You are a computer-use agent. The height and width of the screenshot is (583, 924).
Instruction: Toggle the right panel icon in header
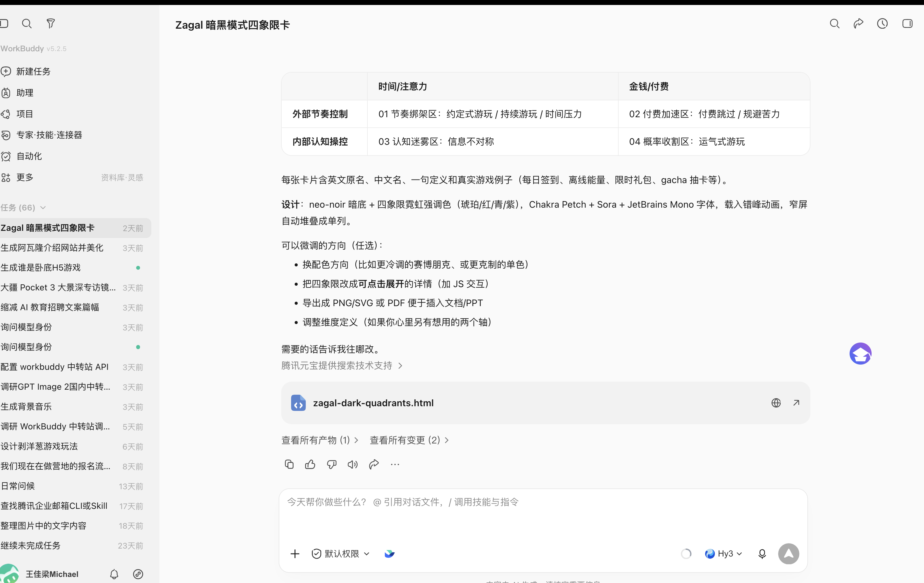pos(907,24)
